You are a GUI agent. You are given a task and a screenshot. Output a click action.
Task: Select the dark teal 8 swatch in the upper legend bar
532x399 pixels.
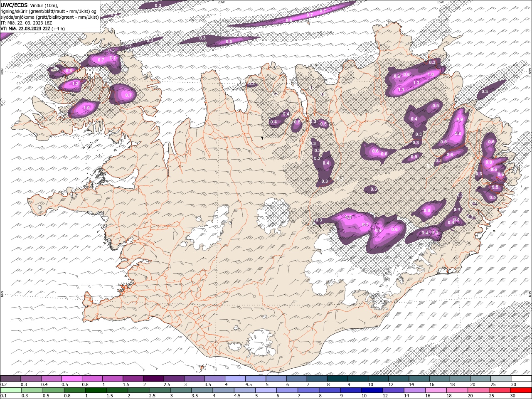tap(337, 379)
